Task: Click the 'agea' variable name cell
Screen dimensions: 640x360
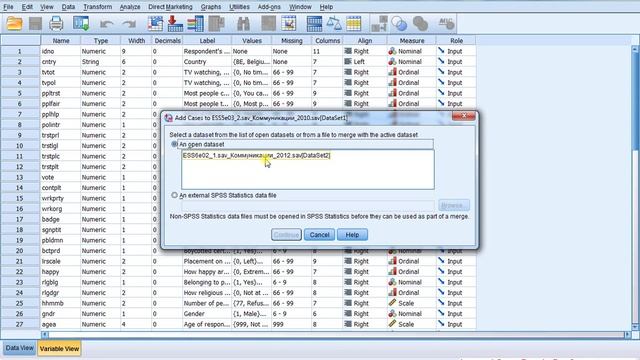Action: coord(60,324)
